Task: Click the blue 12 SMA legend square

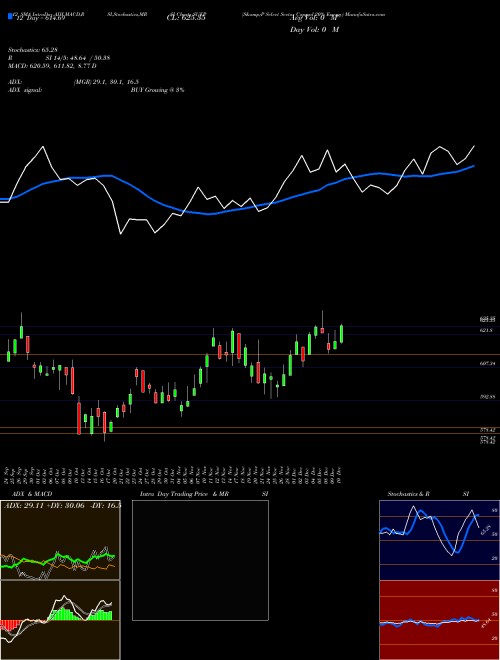Action: pyautogui.click(x=10, y=16)
